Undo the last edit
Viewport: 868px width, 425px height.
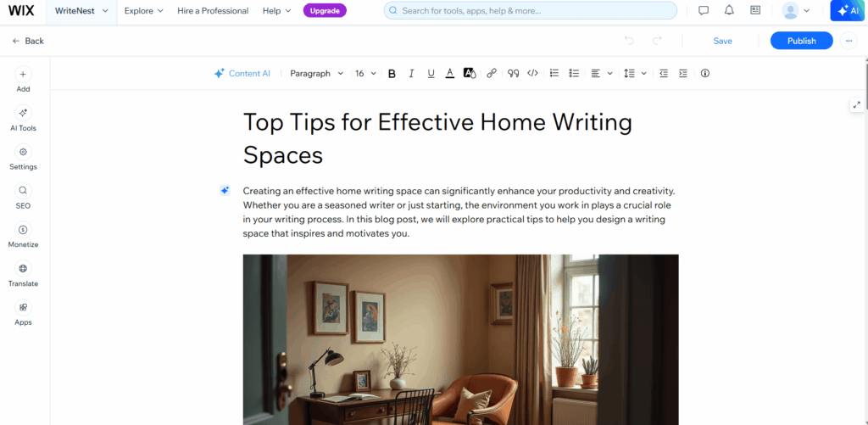[629, 41]
